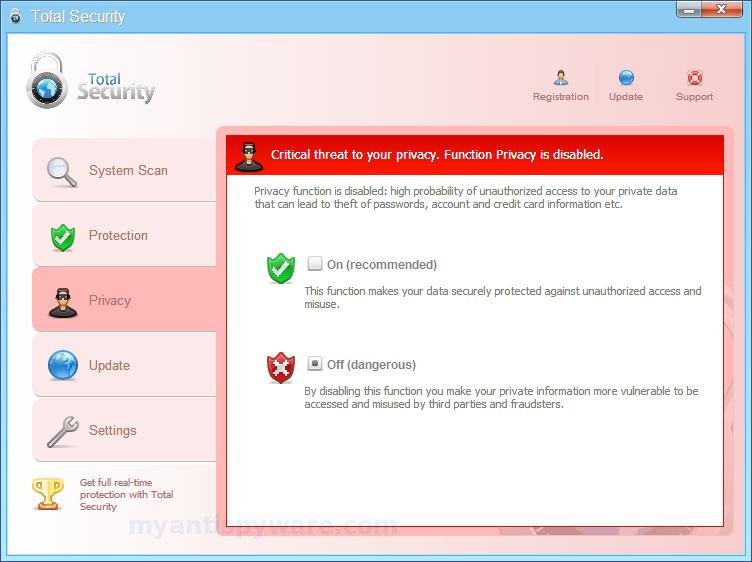
Task: Click the thief icon in red alert banner
Action: click(x=249, y=157)
